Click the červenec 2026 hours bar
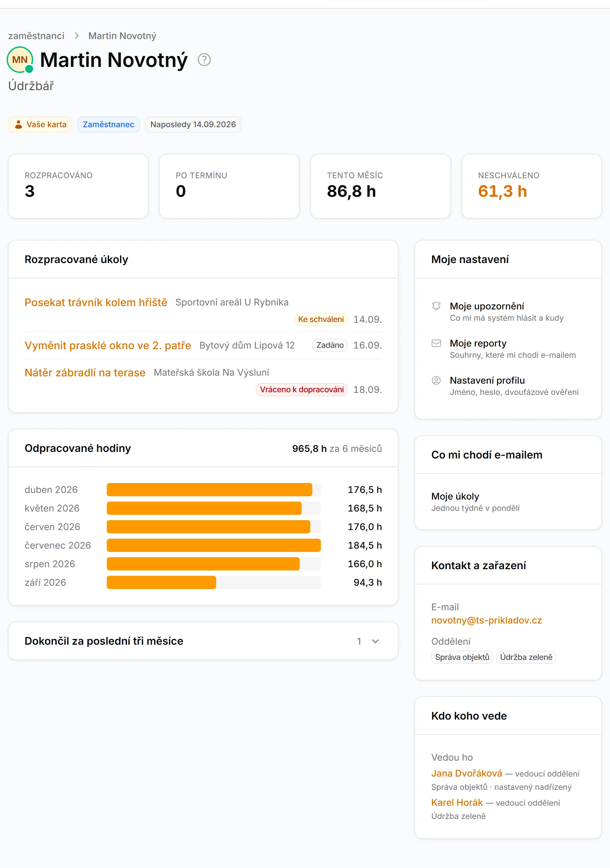This screenshot has height=868, width=610. coord(213,545)
